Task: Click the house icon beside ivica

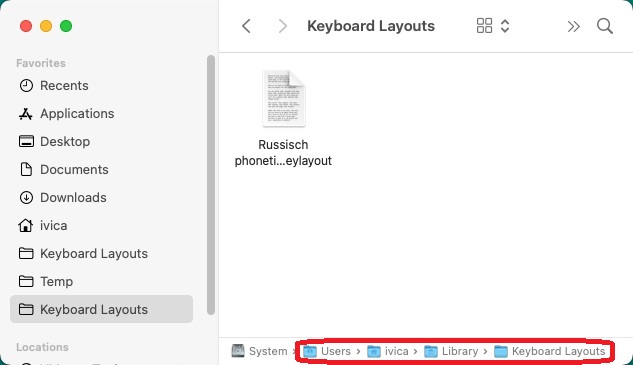Action: (26, 225)
